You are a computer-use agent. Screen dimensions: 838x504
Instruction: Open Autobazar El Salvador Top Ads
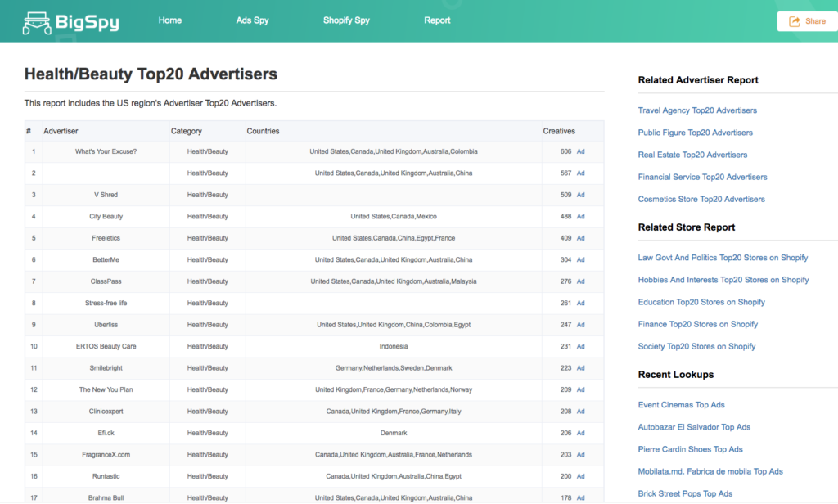click(694, 427)
